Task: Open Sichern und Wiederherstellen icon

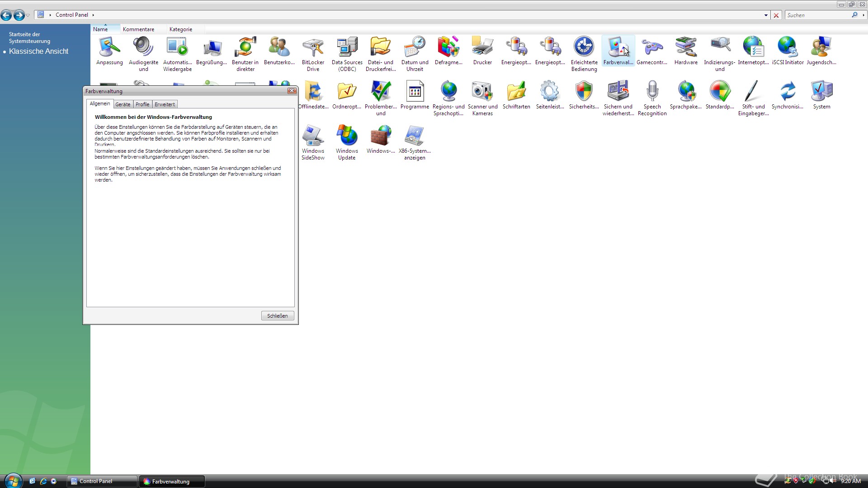Action: coord(618,98)
